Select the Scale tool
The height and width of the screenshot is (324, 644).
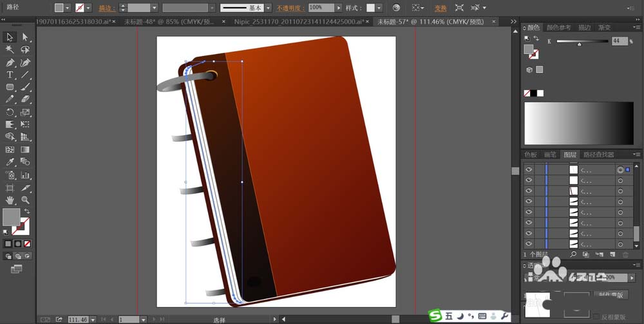point(26,112)
